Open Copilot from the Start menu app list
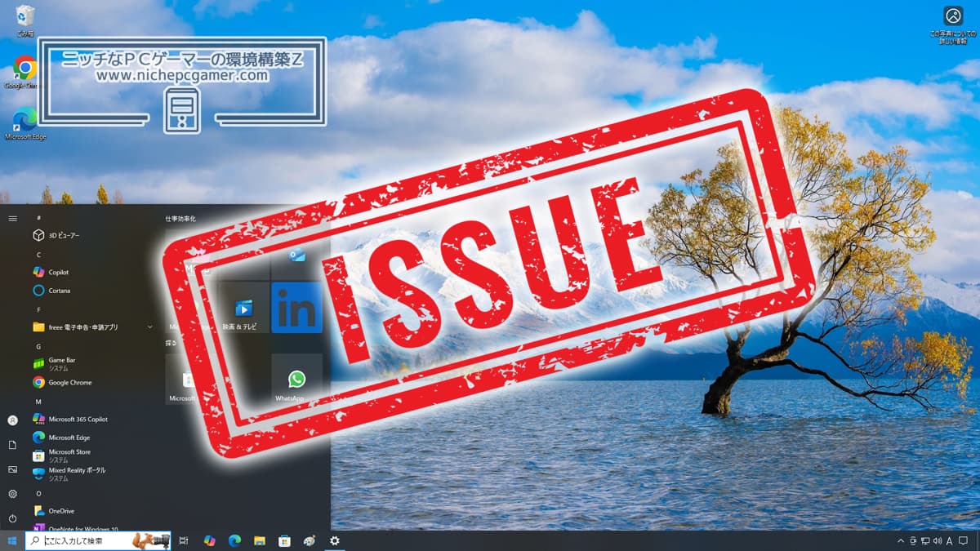The height and width of the screenshot is (551, 980). pyautogui.click(x=59, y=272)
